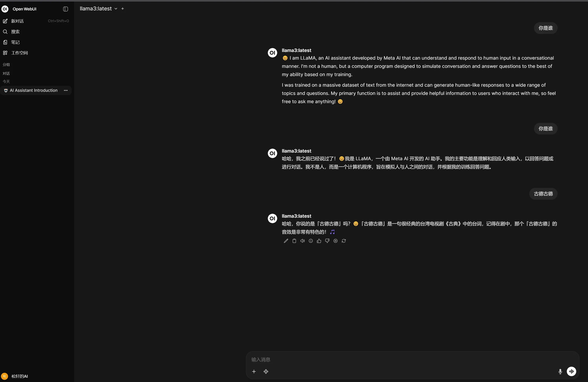Open generation info icon under response

coord(311,241)
